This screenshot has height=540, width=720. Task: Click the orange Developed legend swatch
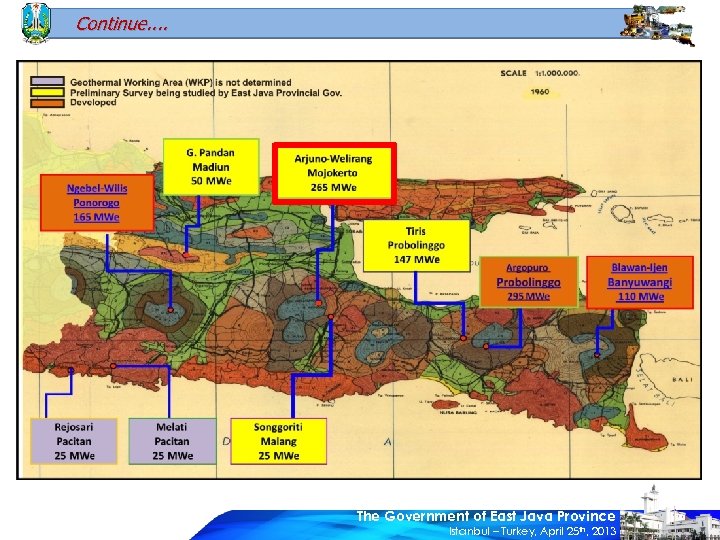tap(47, 103)
